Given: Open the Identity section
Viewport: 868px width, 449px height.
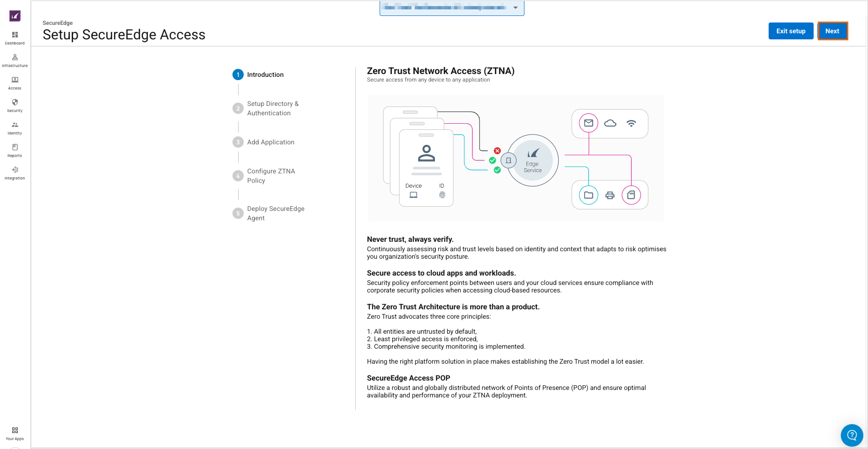Looking at the screenshot, I should 15,128.
